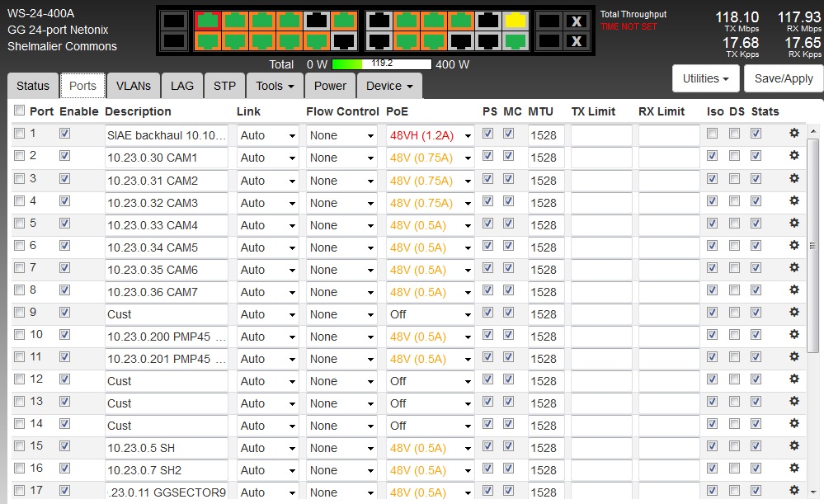Toggle Iso checkbox for port 1
Image resolution: width=824 pixels, height=504 pixels.
(712, 133)
